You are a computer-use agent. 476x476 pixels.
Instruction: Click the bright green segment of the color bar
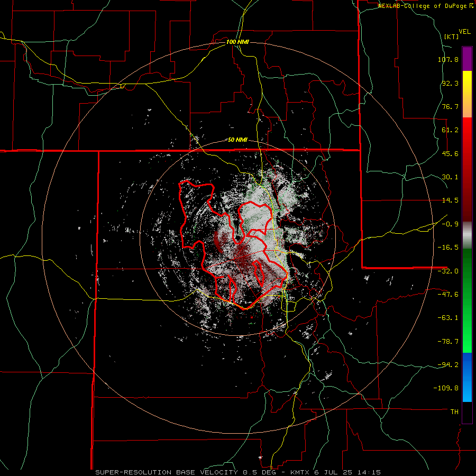click(x=467, y=300)
